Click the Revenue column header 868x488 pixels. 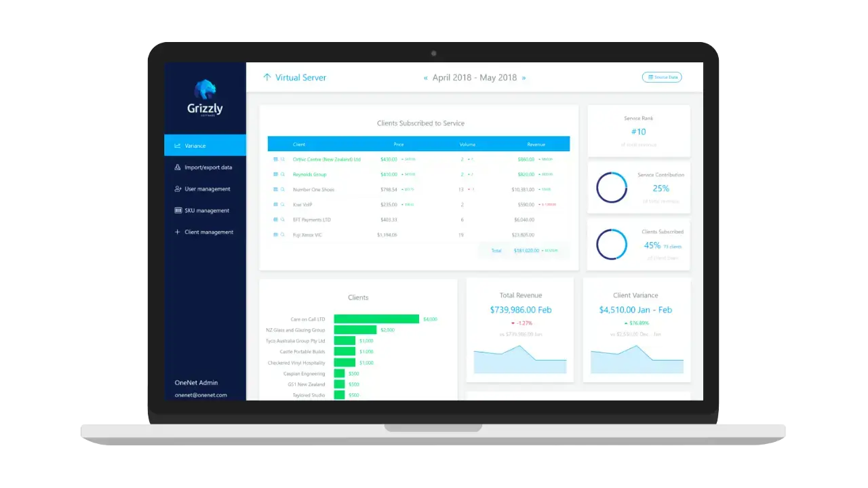(536, 144)
